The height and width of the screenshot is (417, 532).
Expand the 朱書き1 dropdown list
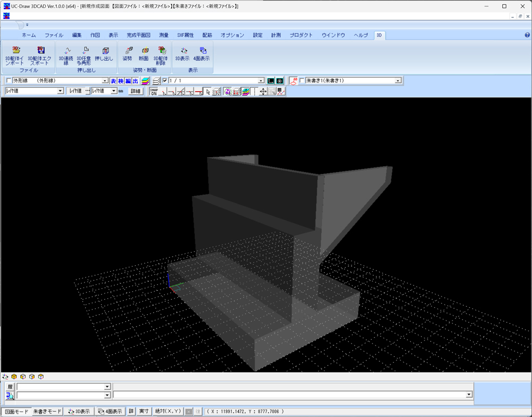tap(398, 80)
